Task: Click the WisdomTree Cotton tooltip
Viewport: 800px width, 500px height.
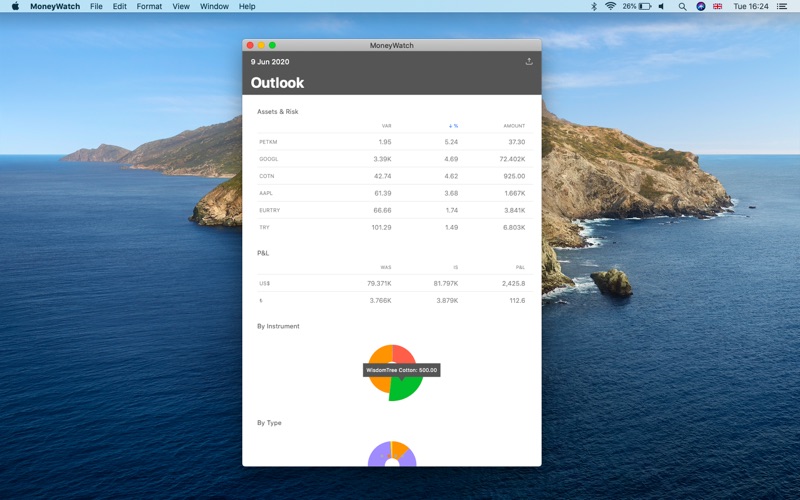Action: [402, 370]
